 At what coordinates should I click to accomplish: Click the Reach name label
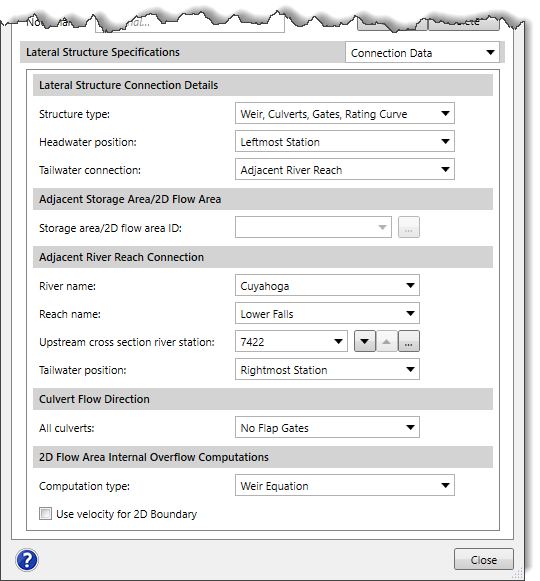70,314
